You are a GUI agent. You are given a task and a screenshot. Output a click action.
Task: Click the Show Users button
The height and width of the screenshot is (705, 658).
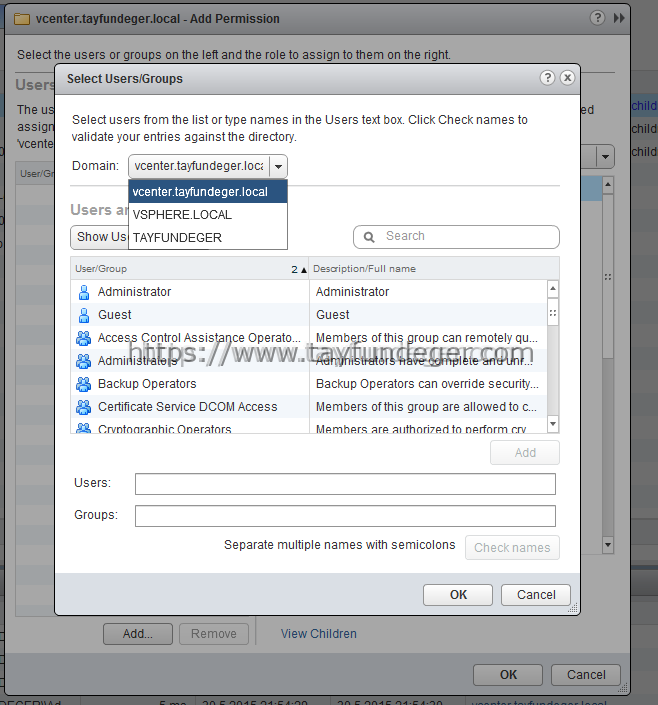pos(100,237)
